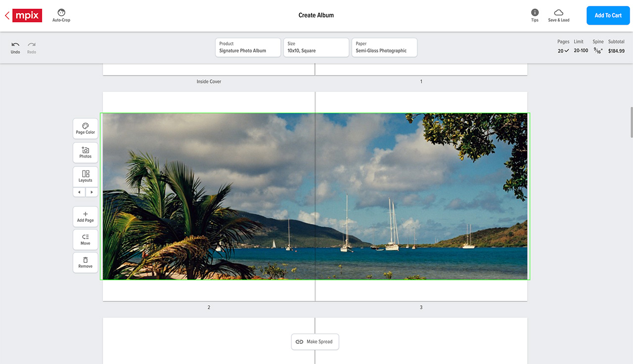
Task: Undo the last action
Action: 15,45
